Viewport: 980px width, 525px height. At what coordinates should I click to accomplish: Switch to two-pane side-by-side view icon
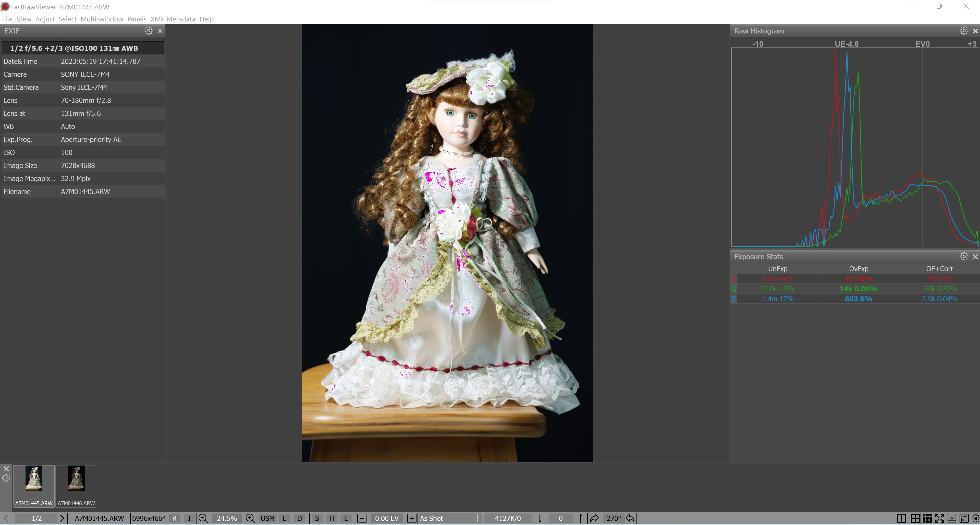pos(901,518)
